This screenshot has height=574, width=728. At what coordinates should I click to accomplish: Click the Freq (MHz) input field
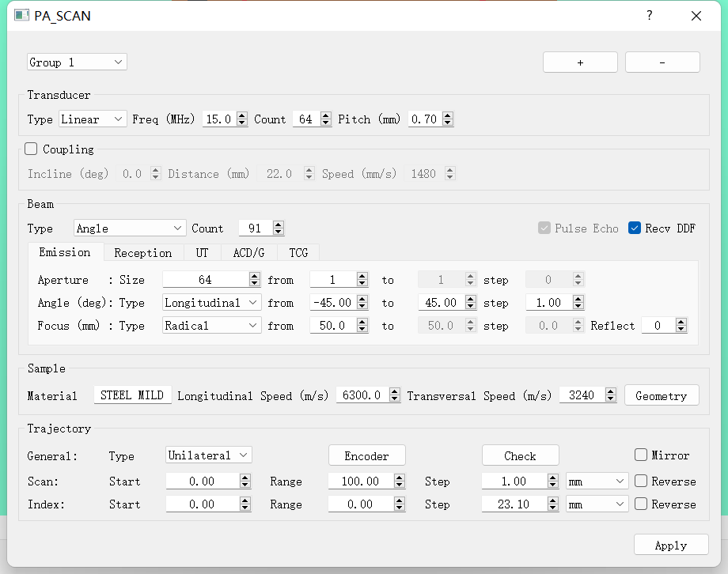pos(219,119)
